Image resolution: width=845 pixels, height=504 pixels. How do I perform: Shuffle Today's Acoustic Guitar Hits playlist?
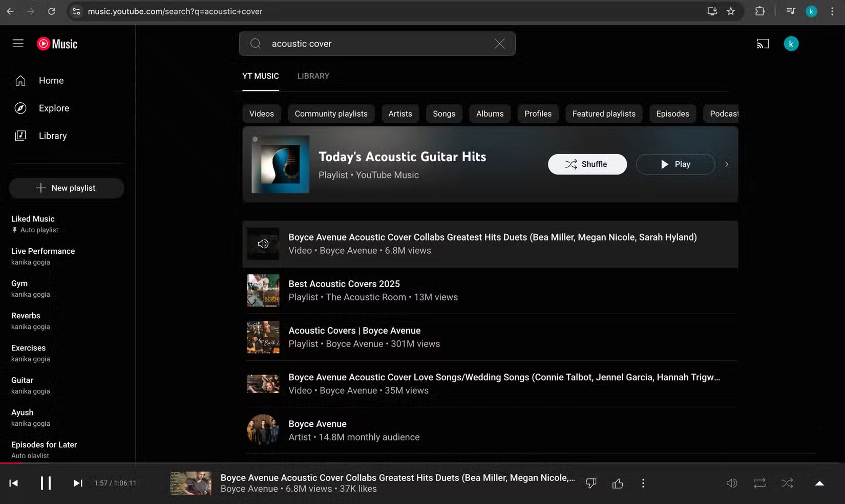point(587,164)
